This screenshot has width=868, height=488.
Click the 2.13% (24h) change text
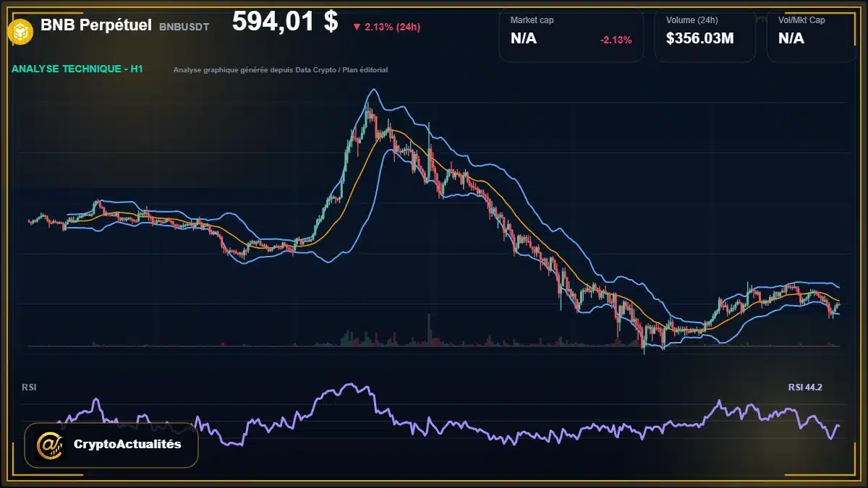coord(393,27)
